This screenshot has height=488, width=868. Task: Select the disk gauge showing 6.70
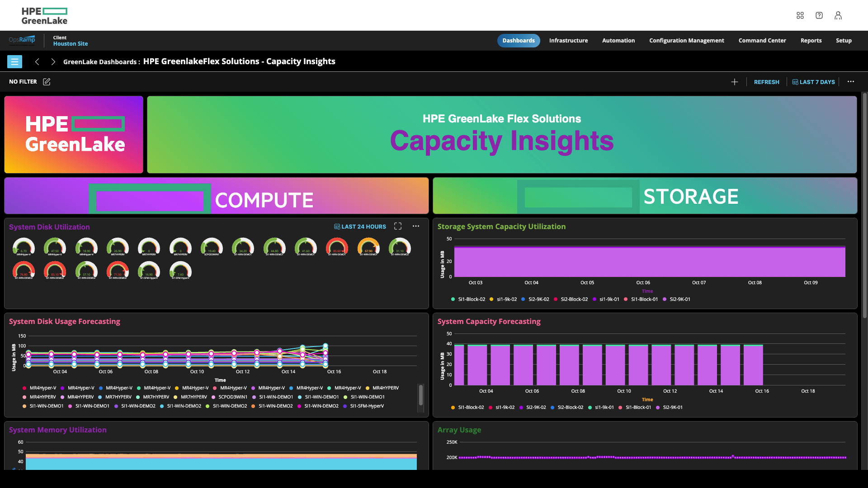pyautogui.click(x=24, y=247)
